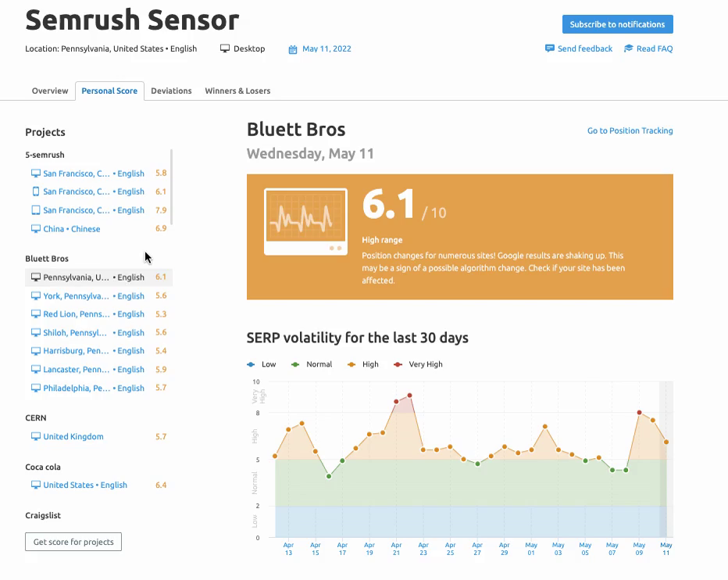Open the Winners & Losers tab
This screenshot has width=728, height=580.
[x=237, y=91]
